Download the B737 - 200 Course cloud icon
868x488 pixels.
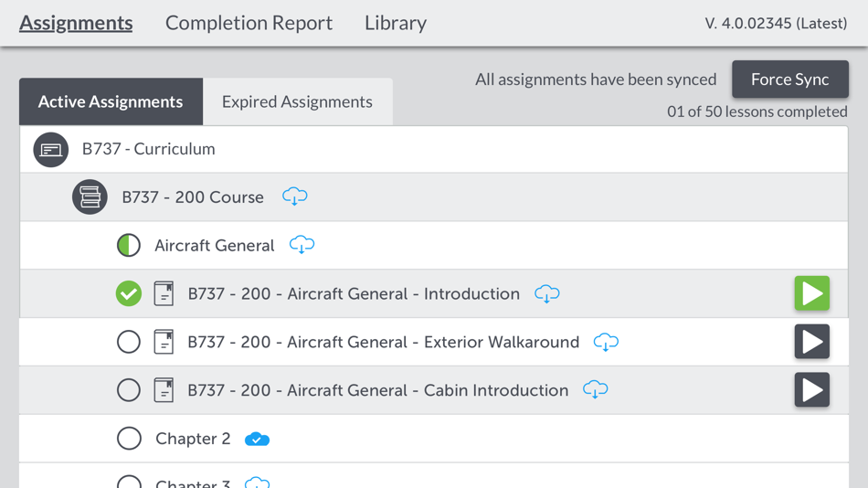[x=294, y=196]
